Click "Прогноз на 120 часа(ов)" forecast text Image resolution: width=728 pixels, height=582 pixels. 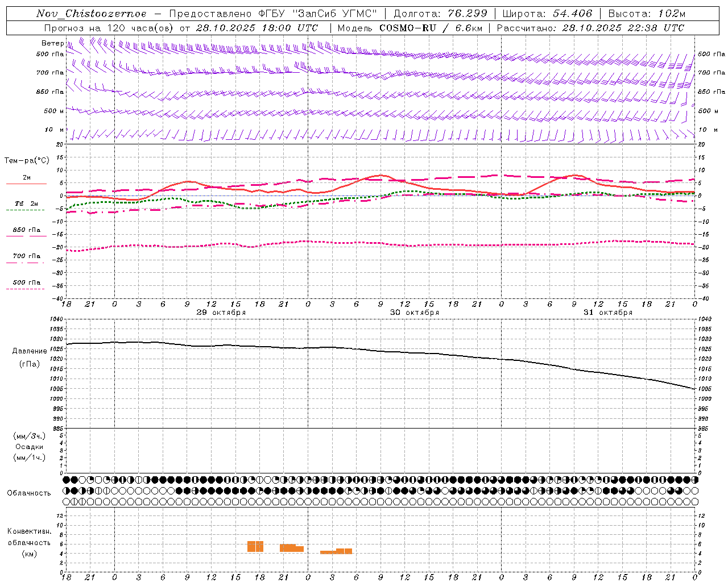109,28
